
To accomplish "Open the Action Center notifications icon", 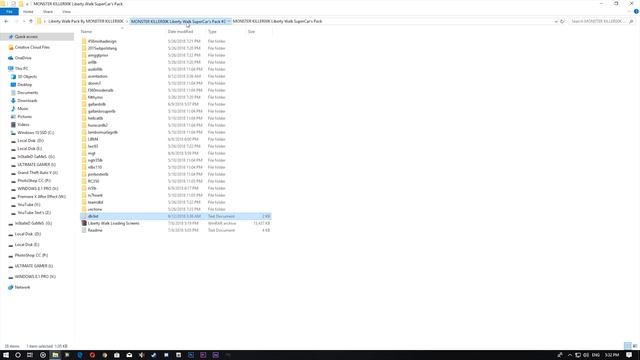I will pos(629,355).
